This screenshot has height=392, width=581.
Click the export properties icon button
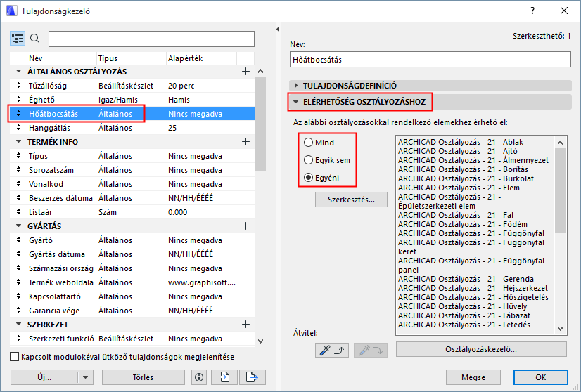pyautogui.click(x=253, y=377)
